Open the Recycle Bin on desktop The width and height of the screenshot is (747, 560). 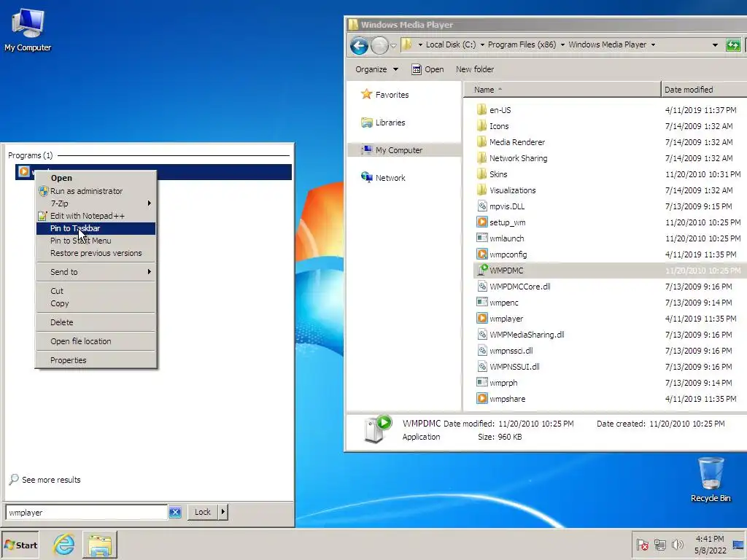[x=711, y=479]
